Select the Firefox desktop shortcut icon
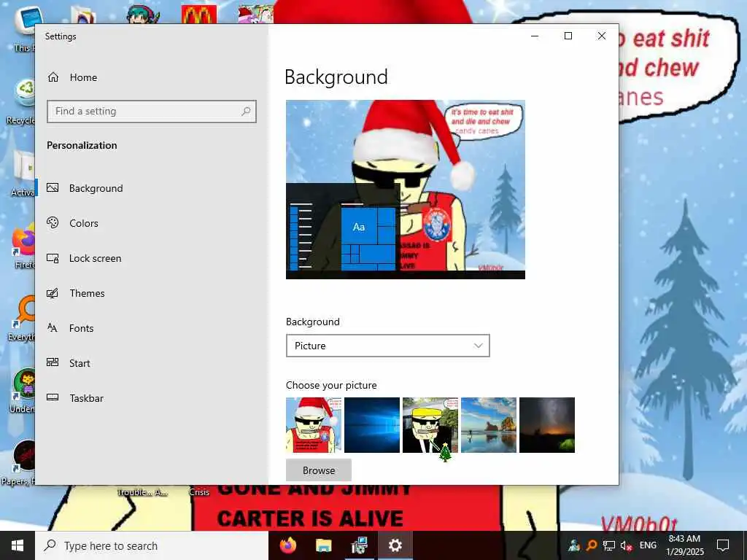The height and width of the screenshot is (560, 747). tap(24, 246)
